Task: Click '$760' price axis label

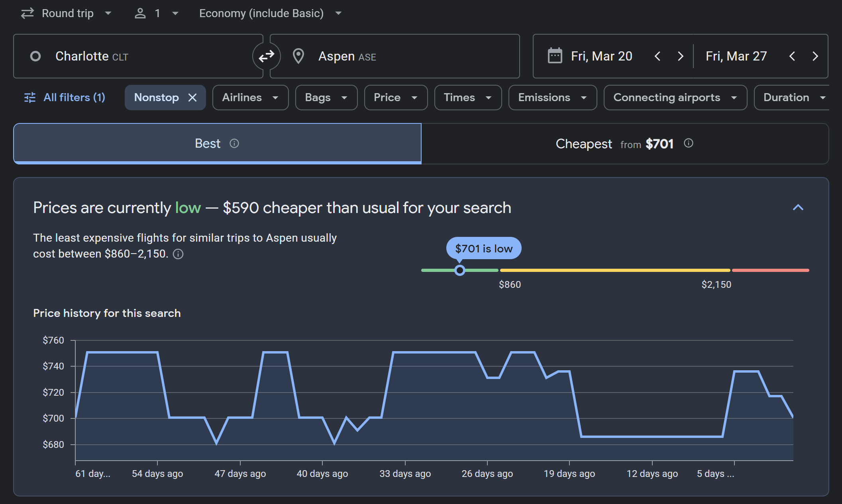Action: pos(53,340)
